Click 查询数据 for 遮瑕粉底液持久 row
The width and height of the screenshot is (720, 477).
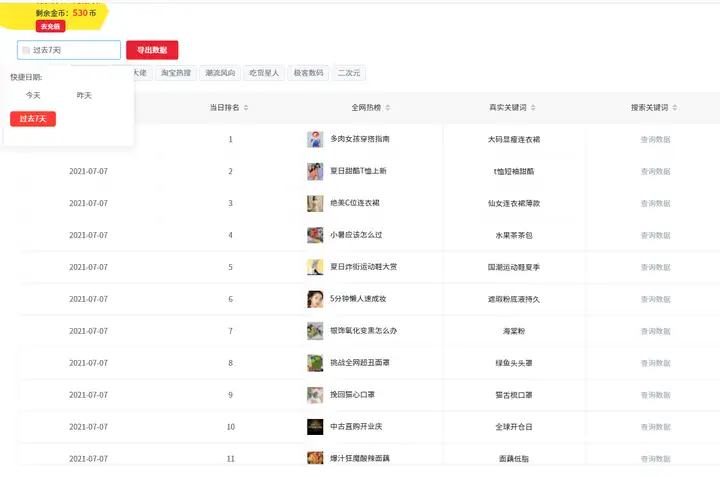655,299
